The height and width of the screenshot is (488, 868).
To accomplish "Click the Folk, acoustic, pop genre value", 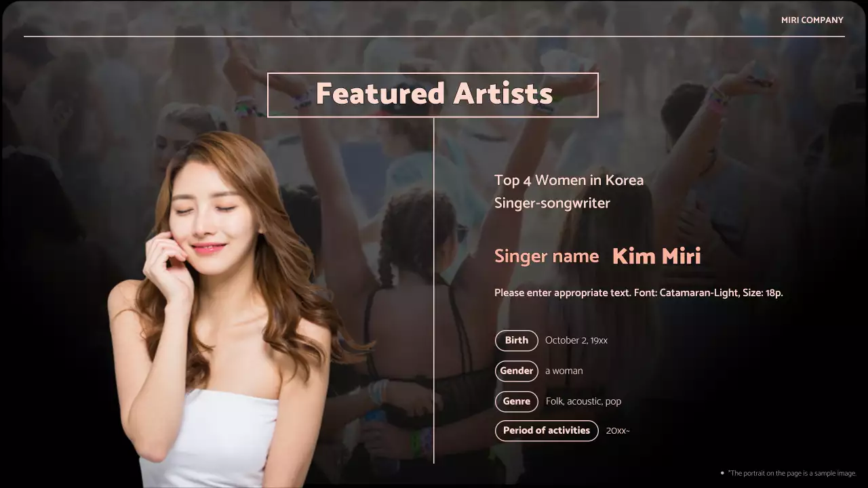I will (x=583, y=401).
